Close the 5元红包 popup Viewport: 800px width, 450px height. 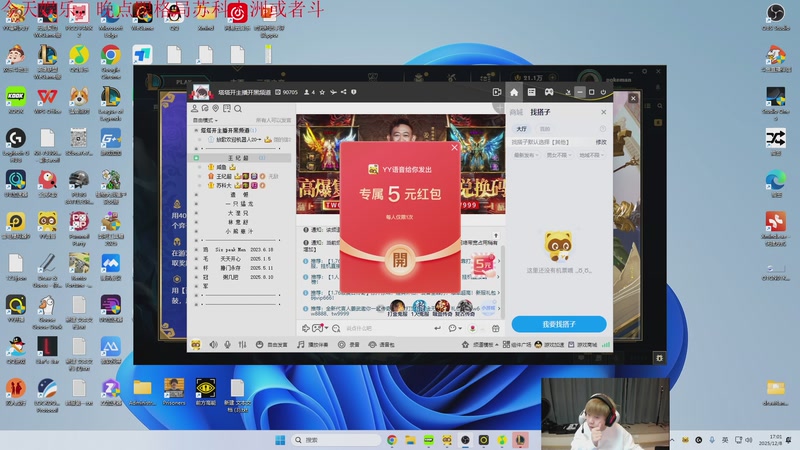(x=455, y=147)
